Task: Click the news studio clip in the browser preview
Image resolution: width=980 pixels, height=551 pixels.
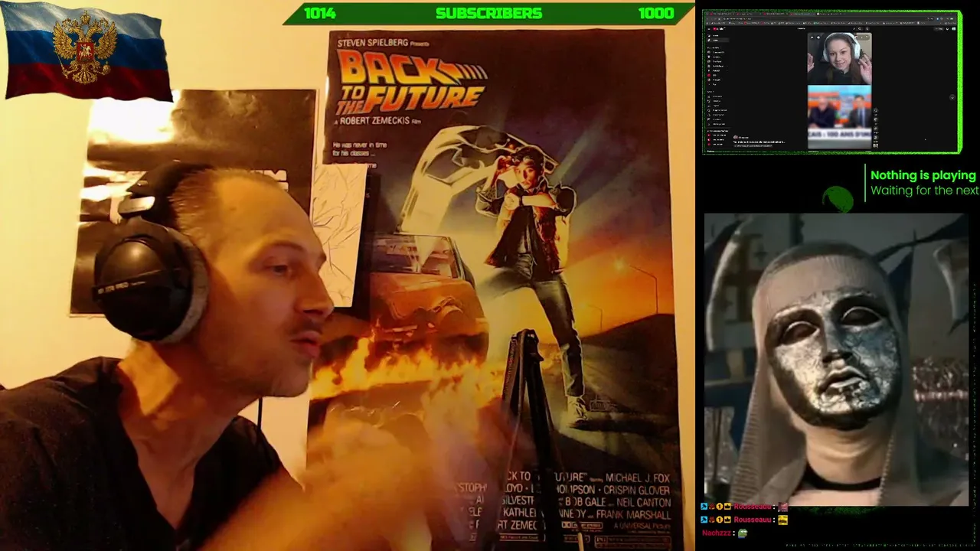Action: (x=840, y=116)
